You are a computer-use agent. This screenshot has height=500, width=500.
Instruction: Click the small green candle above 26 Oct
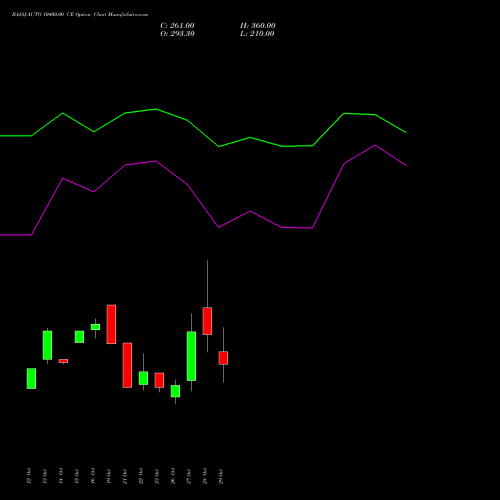pos(175,391)
